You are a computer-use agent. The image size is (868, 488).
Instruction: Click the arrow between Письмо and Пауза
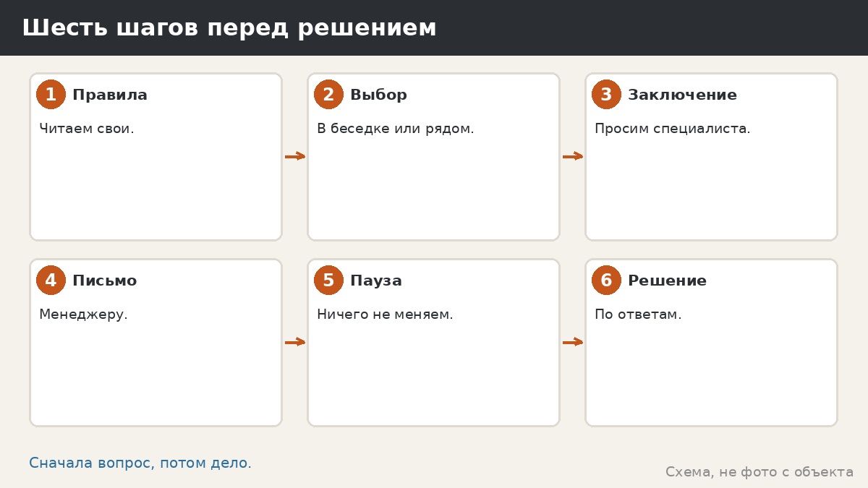[x=295, y=342]
